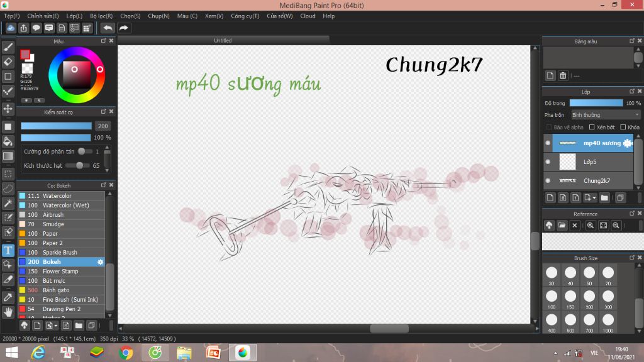Choose the Flower Stamp brush

62,271
